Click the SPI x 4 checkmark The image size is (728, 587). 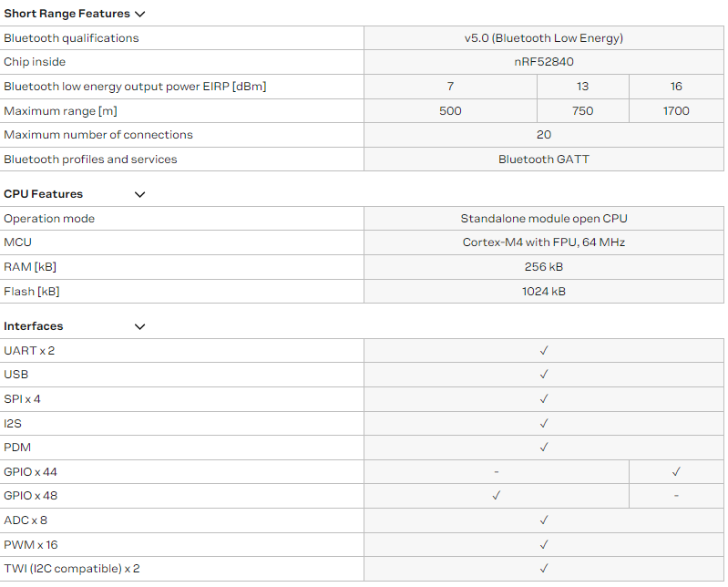tap(544, 399)
